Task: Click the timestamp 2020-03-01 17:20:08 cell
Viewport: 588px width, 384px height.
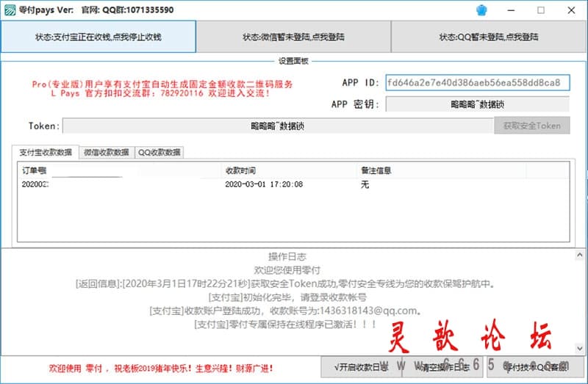Action: [264, 184]
